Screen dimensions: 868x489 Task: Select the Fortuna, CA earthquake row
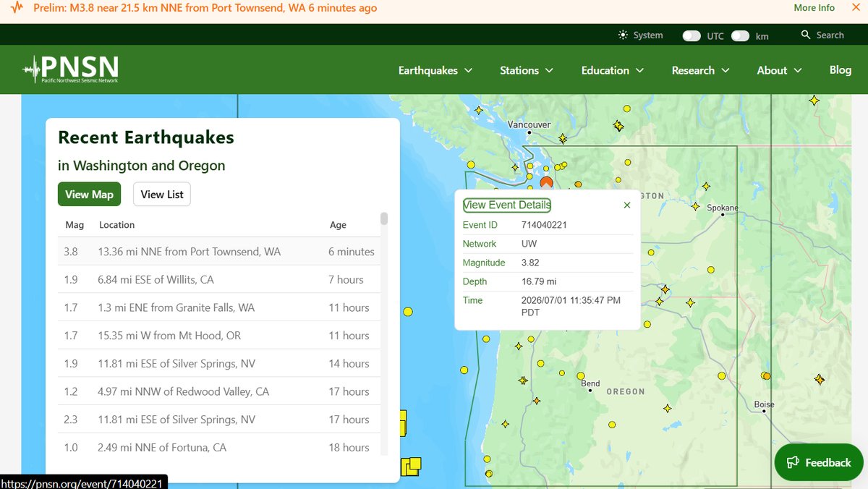click(x=218, y=447)
